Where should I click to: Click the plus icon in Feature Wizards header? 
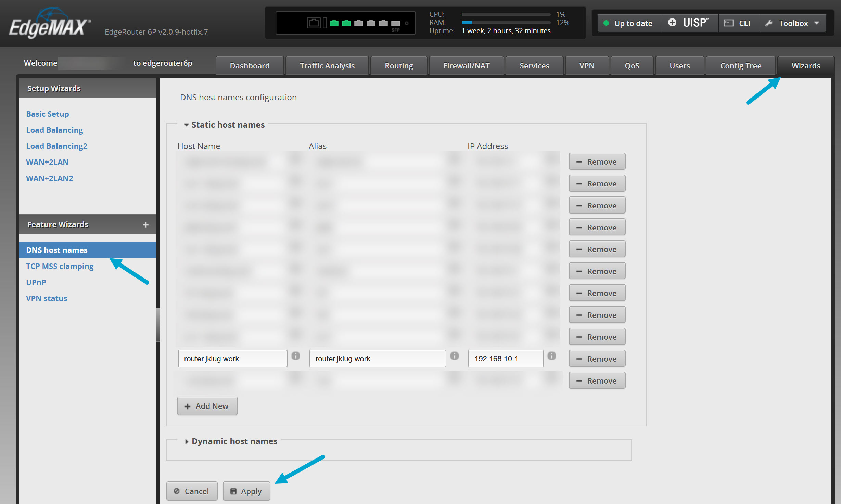coord(146,225)
